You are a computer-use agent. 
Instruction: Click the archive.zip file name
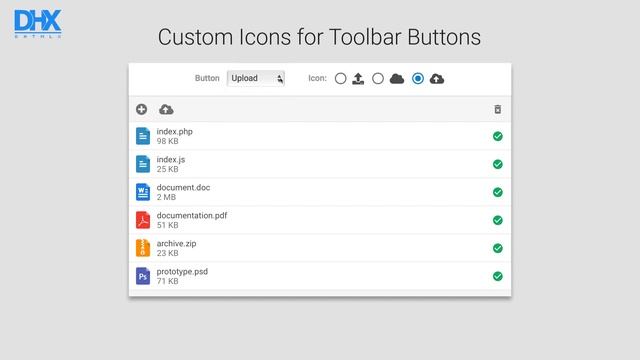tap(176, 244)
